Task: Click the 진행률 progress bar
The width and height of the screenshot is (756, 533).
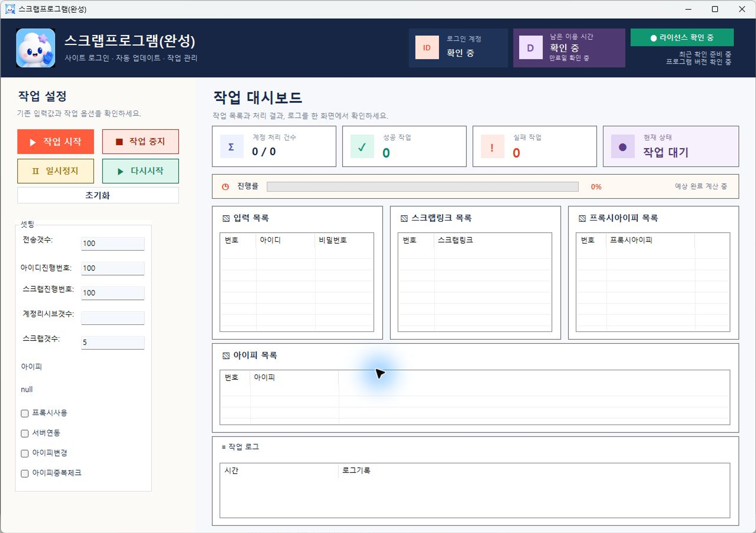Action: (x=422, y=187)
